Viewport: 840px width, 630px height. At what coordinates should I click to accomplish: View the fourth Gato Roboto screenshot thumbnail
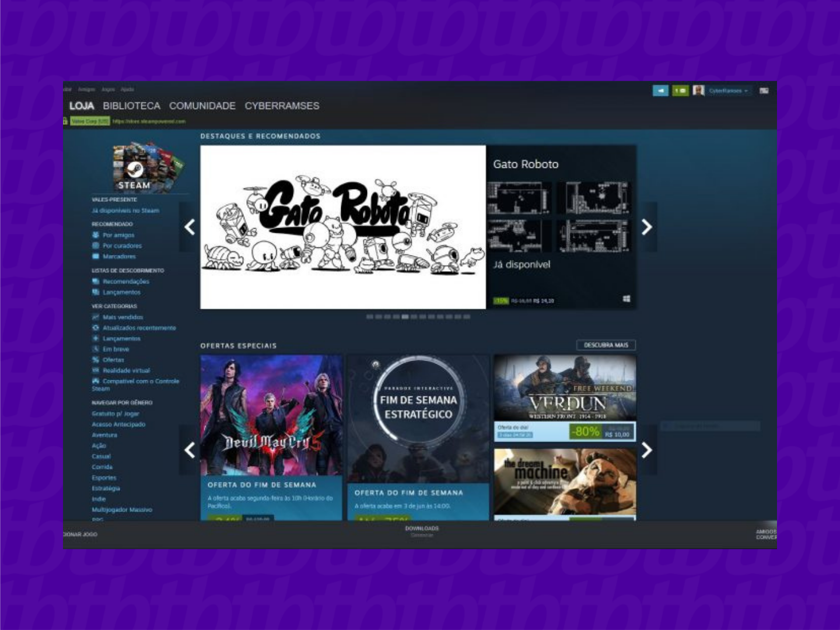593,236
